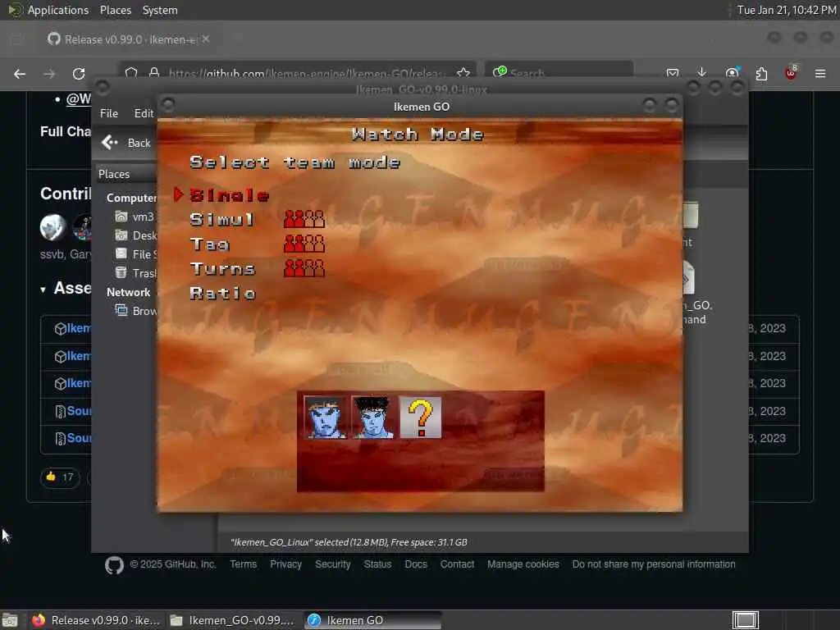Click the Tag team size figures icon
This screenshot has width=840, height=630.
[304, 244]
